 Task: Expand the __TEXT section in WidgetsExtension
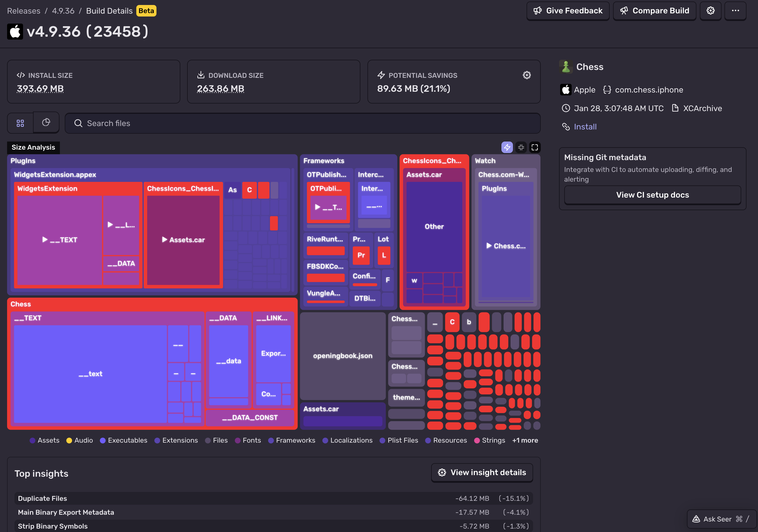pyautogui.click(x=60, y=240)
